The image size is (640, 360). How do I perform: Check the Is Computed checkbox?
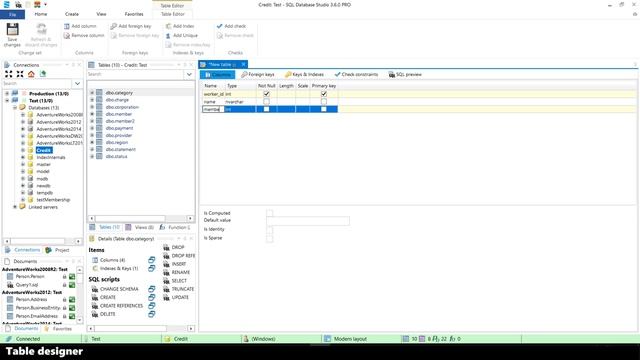(x=269, y=213)
